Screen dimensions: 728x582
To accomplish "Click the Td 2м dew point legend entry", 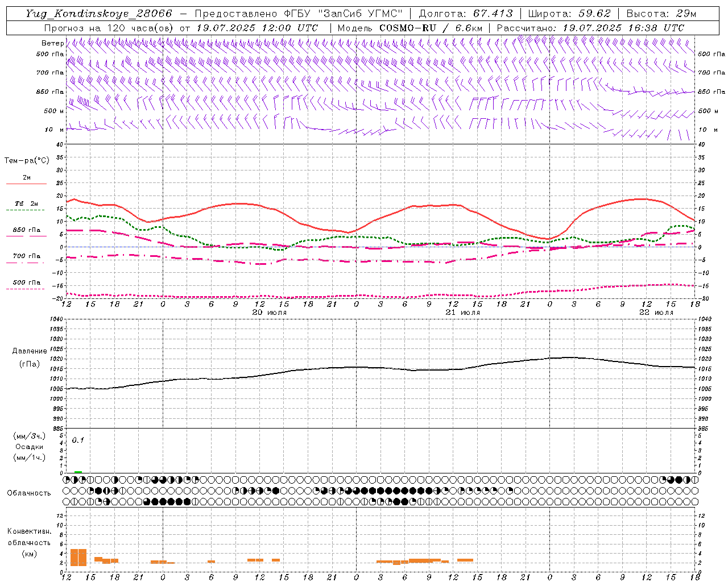I will tap(27, 203).
